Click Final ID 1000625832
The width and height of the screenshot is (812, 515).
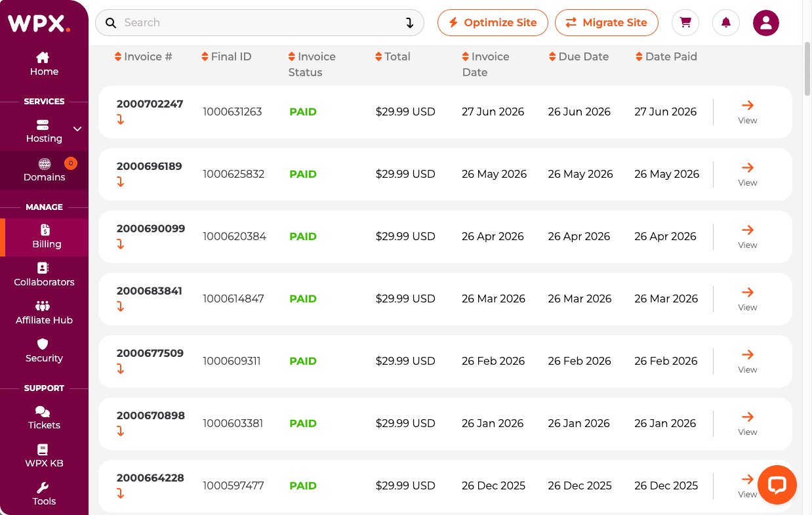[x=233, y=175]
